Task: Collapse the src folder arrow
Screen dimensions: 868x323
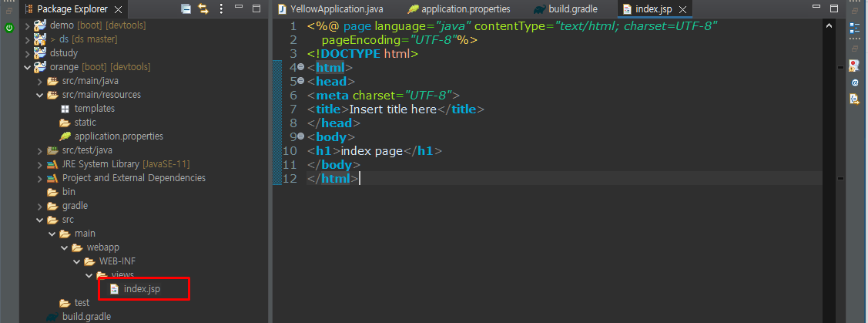Action: (40, 220)
